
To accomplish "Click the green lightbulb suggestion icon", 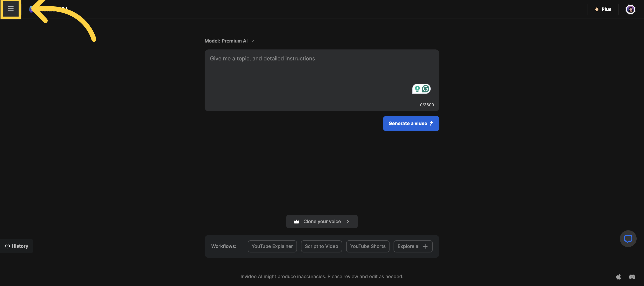I will click(417, 89).
